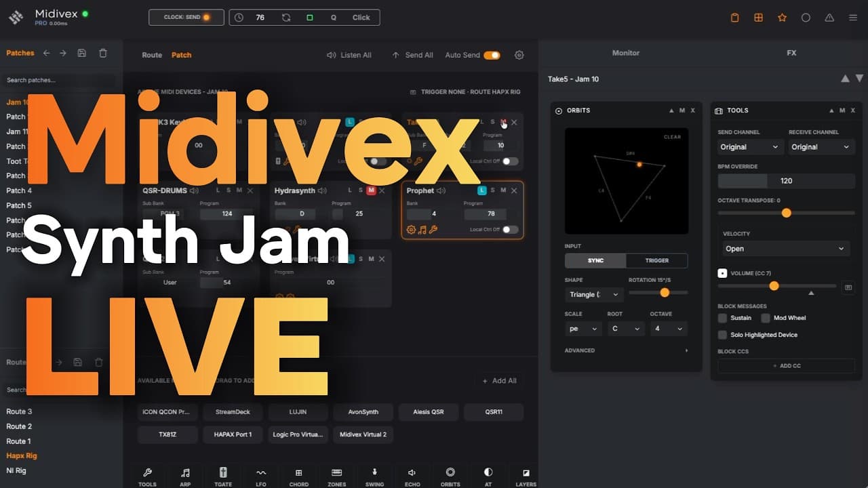
Task: Save patch with the floppy disk icon
Action: 82,53
